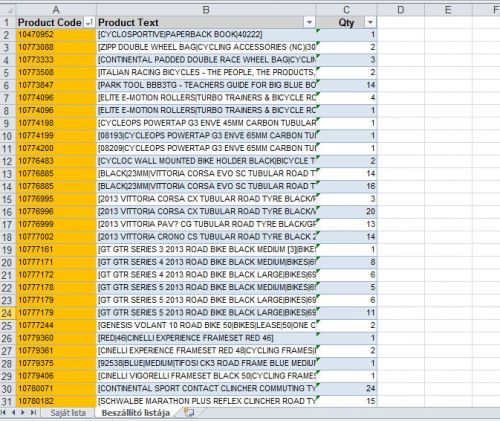The image size is (500, 421).
Task: Click the 92538 BLUE MEDIUM TIFOSI CK3 cell
Action: 206,363
